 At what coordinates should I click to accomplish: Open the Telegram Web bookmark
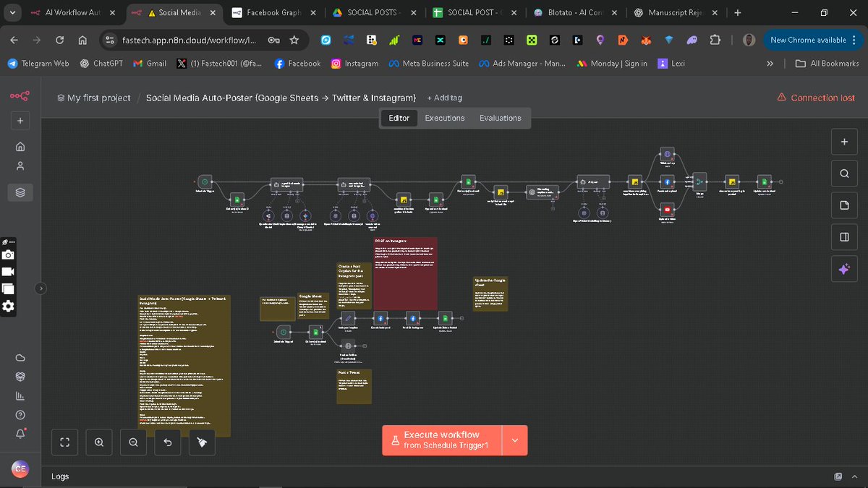tap(38, 64)
